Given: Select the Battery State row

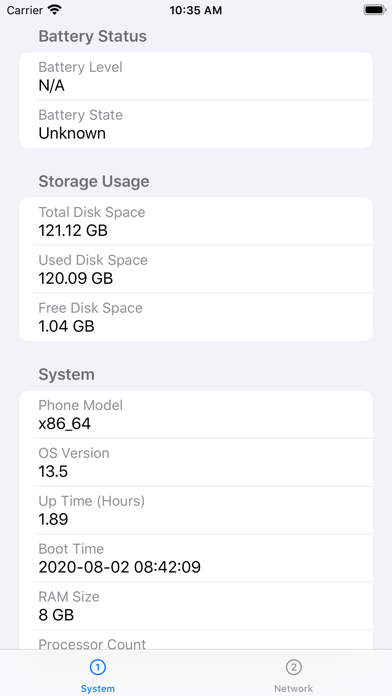Looking at the screenshot, I should coord(196,124).
